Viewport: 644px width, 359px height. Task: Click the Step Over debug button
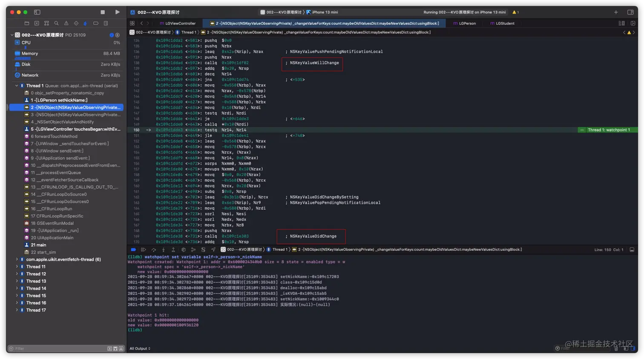(x=154, y=250)
